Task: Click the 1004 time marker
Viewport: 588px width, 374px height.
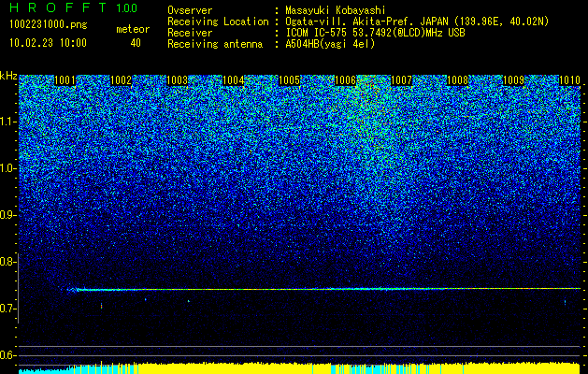Action: coord(234,80)
